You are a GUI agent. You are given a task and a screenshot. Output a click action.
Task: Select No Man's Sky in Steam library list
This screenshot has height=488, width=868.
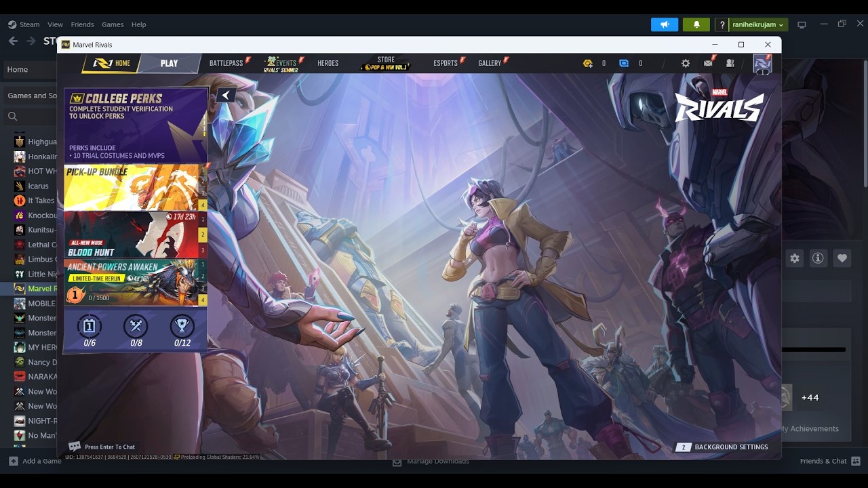pos(35,435)
